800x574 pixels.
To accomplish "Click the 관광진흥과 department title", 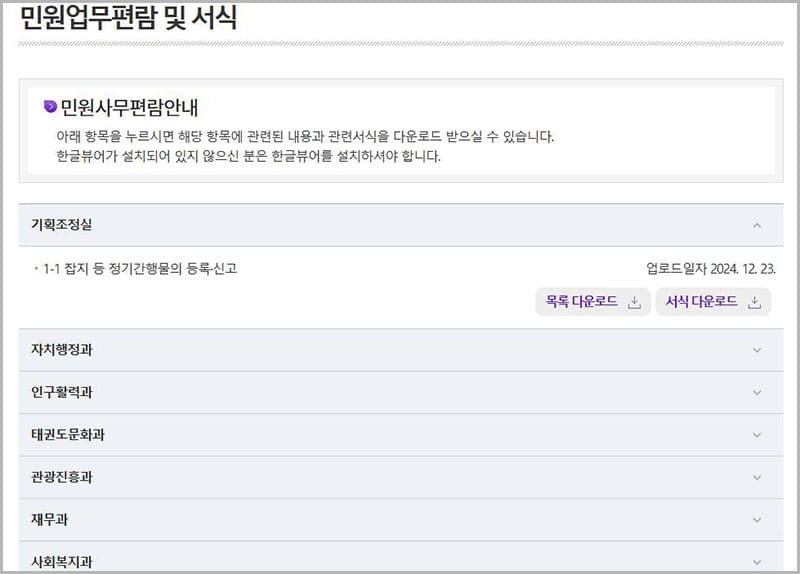I will point(62,478).
